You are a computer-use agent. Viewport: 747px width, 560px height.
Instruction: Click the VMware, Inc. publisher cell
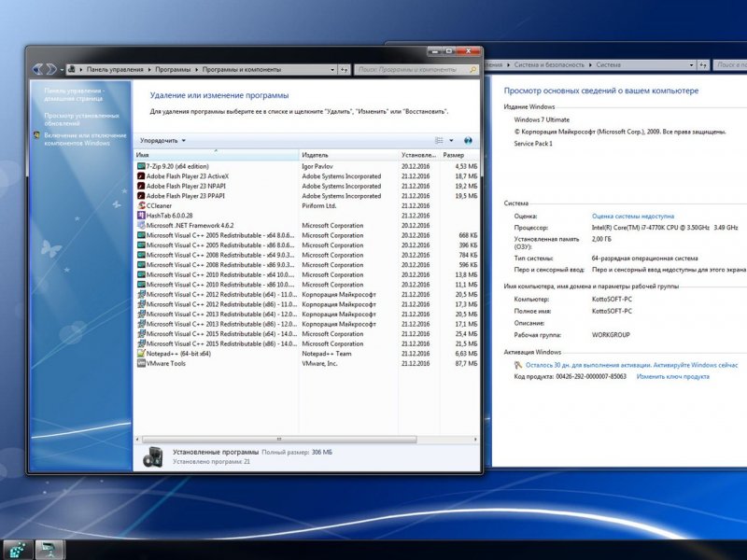point(319,363)
